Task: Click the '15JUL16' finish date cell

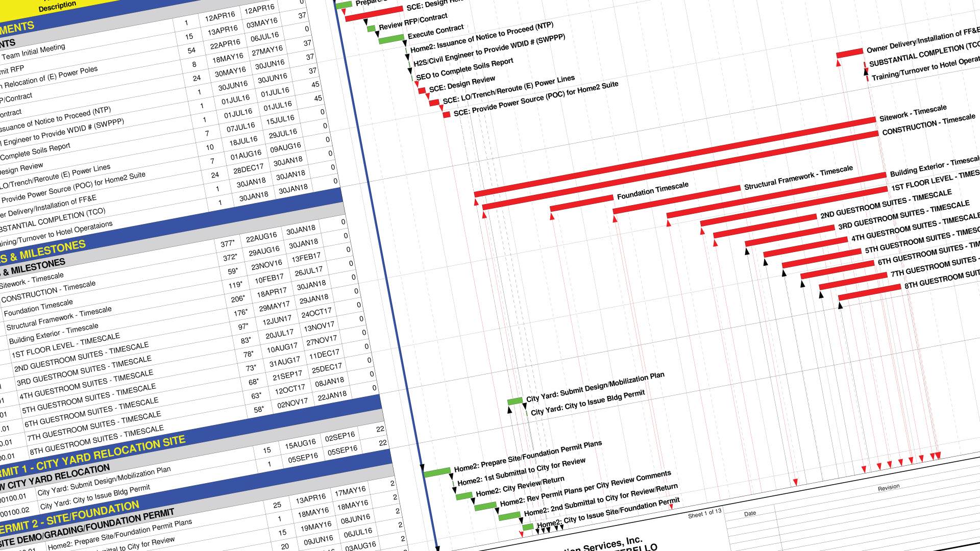Action: point(280,120)
